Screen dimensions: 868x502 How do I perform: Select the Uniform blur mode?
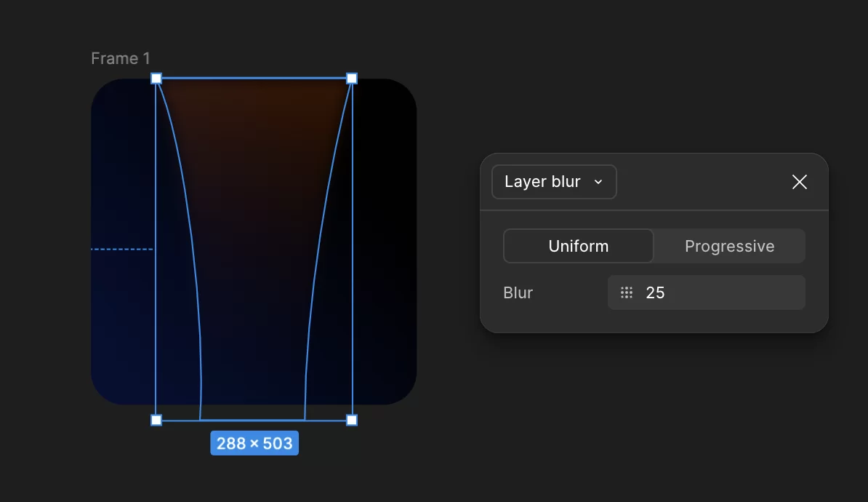[x=578, y=246]
